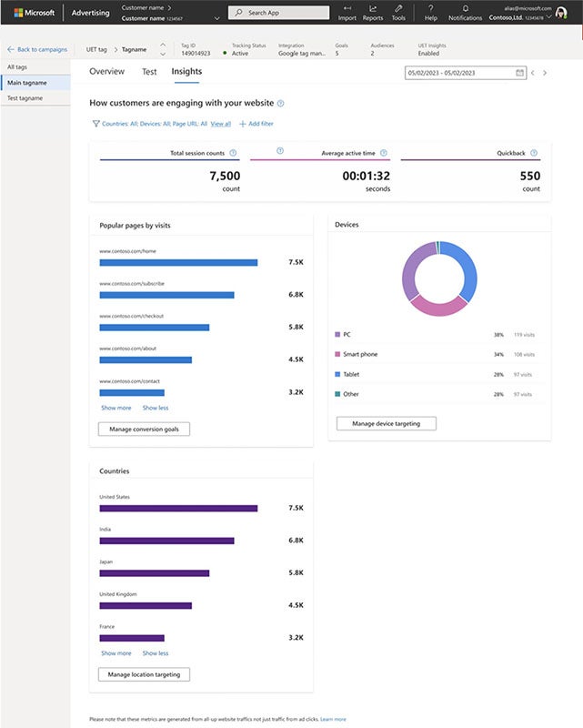The height and width of the screenshot is (728, 583).
Task: Click the Total session counts info icon
Action: pyautogui.click(x=233, y=153)
